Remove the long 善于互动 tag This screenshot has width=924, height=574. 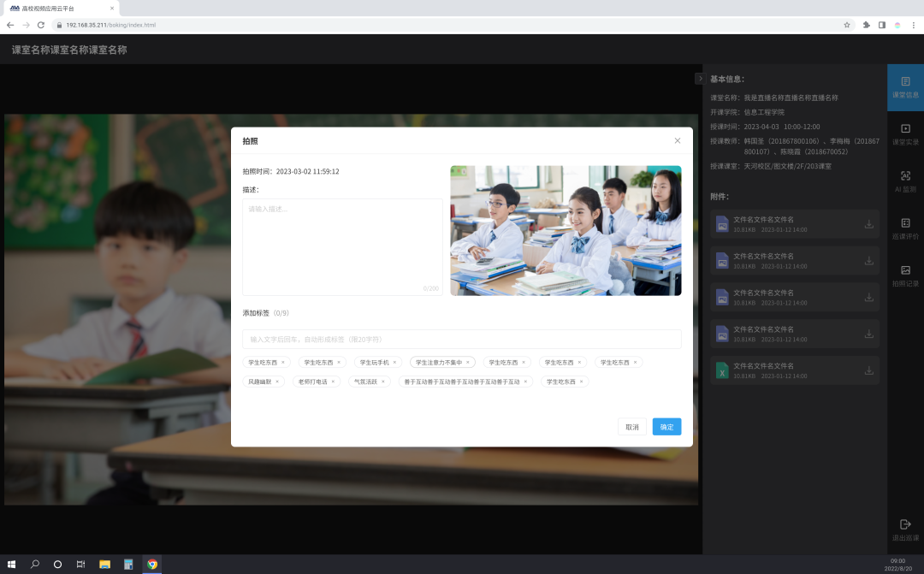(x=525, y=382)
